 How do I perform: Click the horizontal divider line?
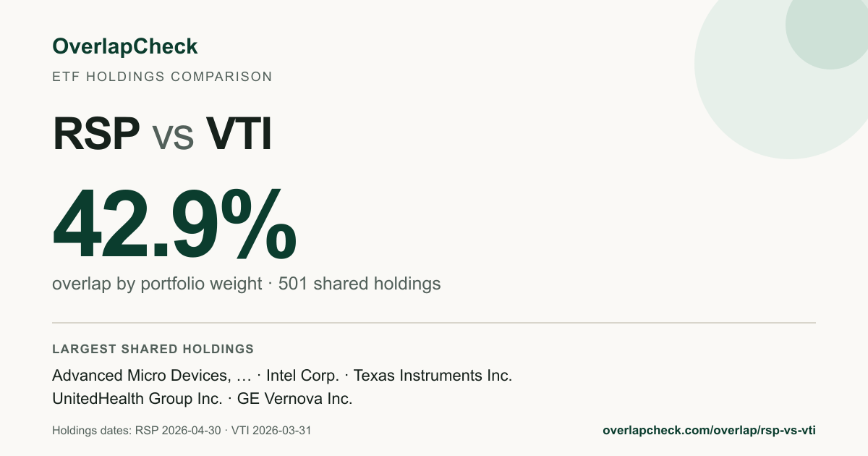pyautogui.click(x=434, y=323)
